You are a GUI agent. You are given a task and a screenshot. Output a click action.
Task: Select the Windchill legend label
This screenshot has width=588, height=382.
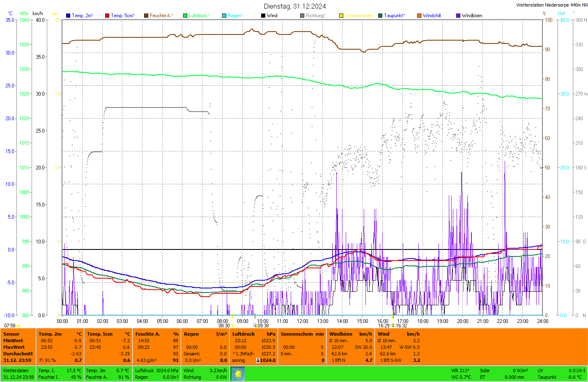point(432,16)
